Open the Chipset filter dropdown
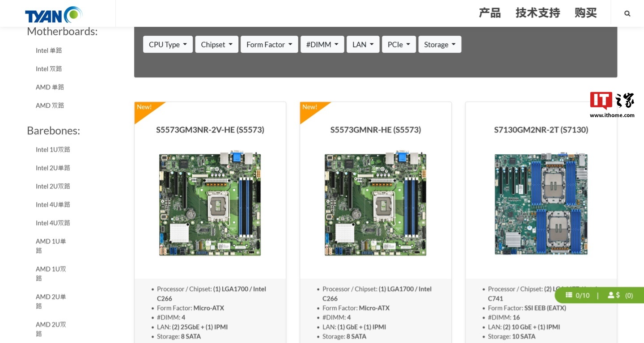The width and height of the screenshot is (644, 343). 217,44
